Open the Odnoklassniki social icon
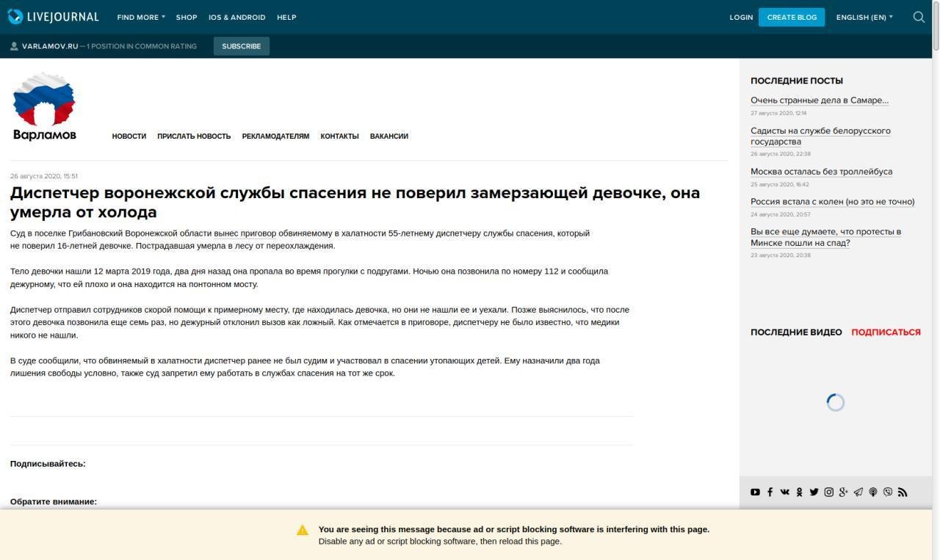This screenshot has height=560, width=940. [799, 492]
